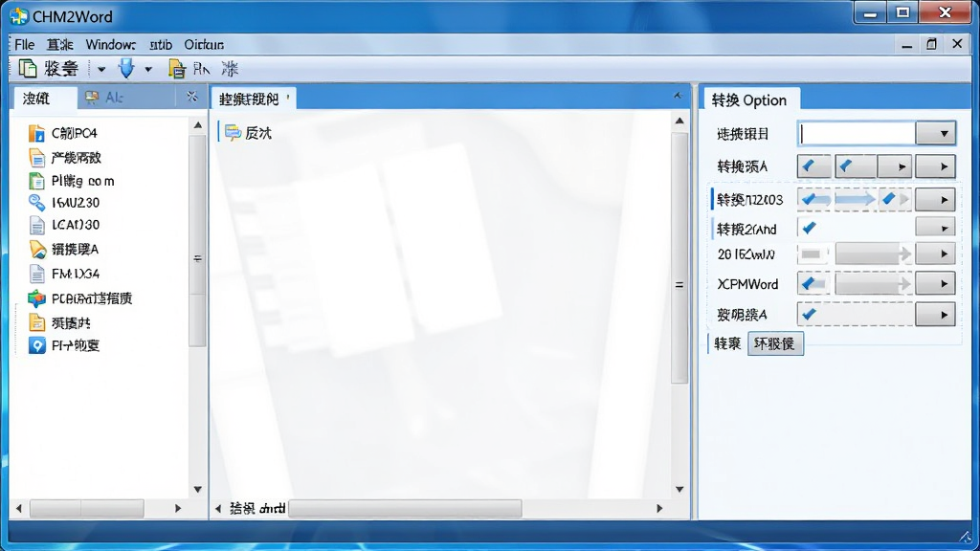Open the File menu
This screenshot has width=980, height=551.
point(24,44)
